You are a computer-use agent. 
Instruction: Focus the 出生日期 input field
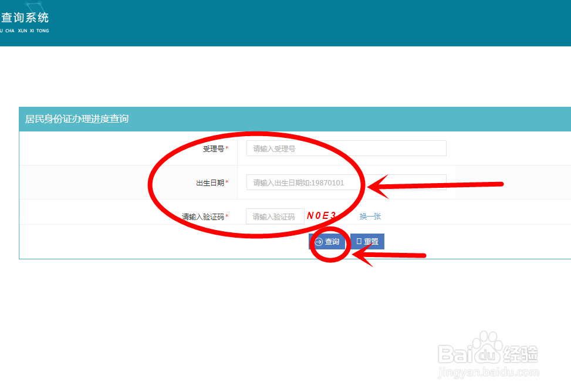pyautogui.click(x=346, y=182)
